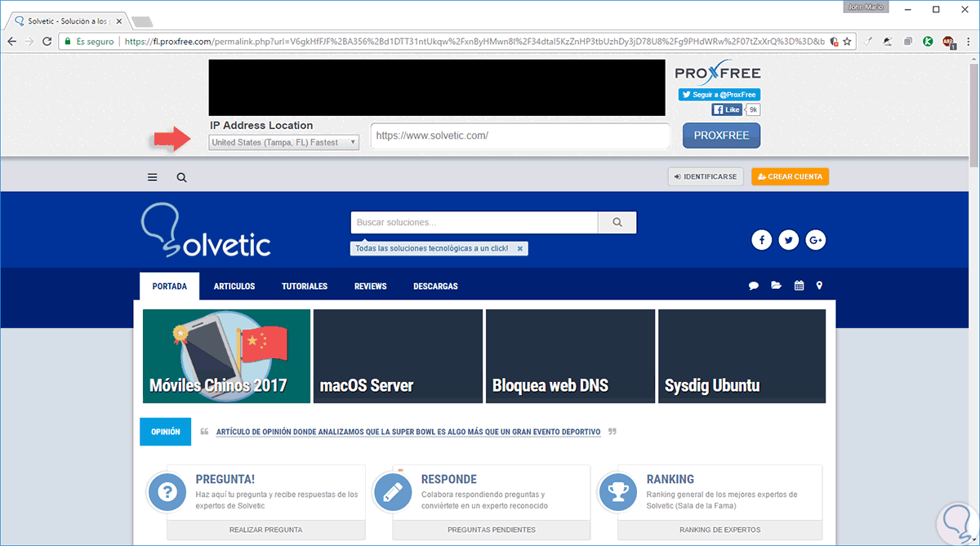Go back with the browser back arrow
Screen dimensions: 980x546
[x=11, y=41]
